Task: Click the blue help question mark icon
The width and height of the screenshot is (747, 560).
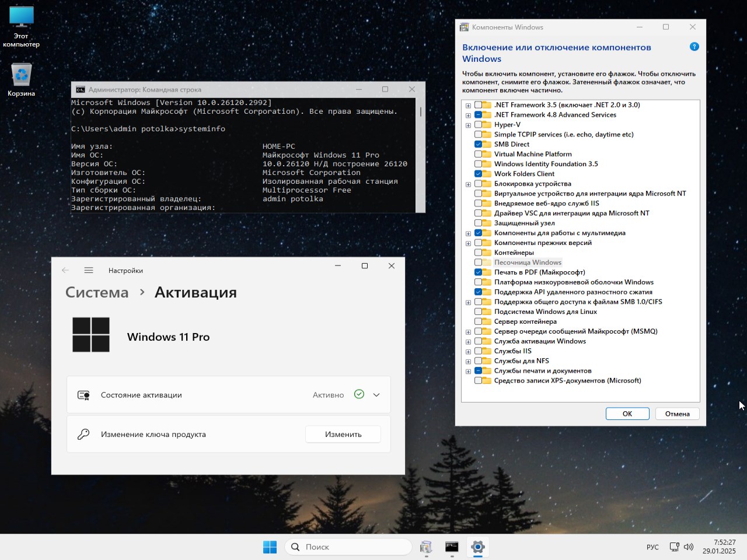Action: [694, 47]
